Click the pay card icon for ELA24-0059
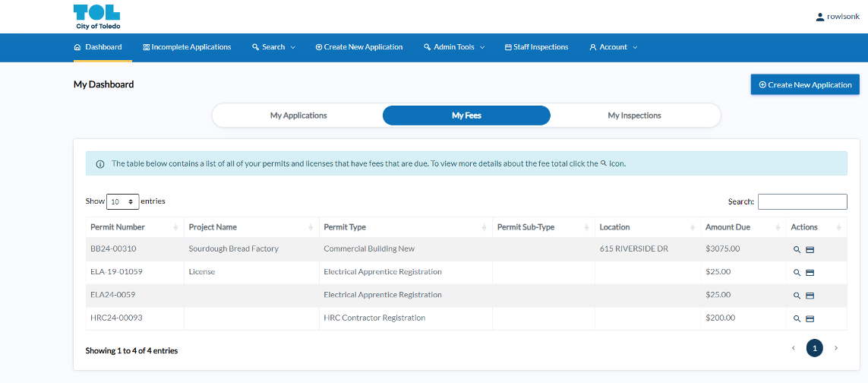This screenshot has height=383, width=868. pyautogui.click(x=810, y=296)
